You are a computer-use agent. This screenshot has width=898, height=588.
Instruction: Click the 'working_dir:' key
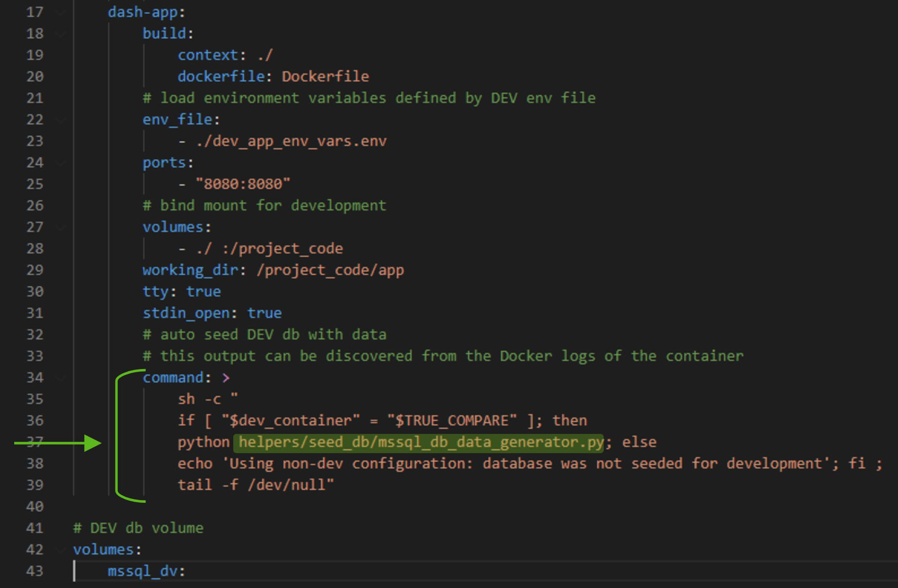(x=194, y=270)
